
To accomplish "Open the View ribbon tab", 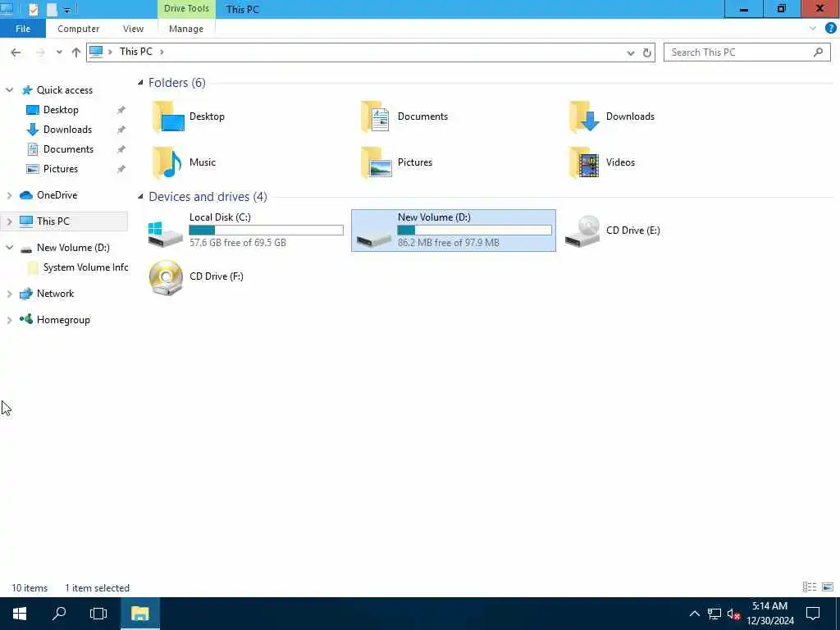I will point(133,29).
